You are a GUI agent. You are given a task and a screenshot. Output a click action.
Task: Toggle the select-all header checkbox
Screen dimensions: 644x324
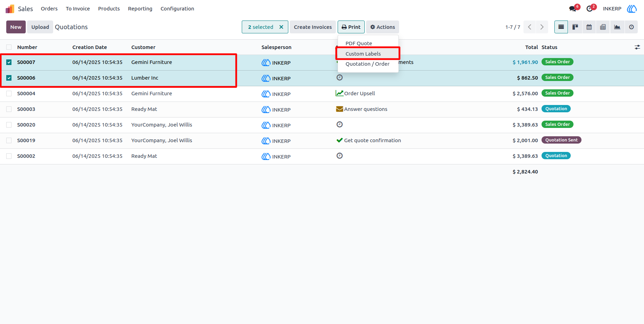coord(9,47)
